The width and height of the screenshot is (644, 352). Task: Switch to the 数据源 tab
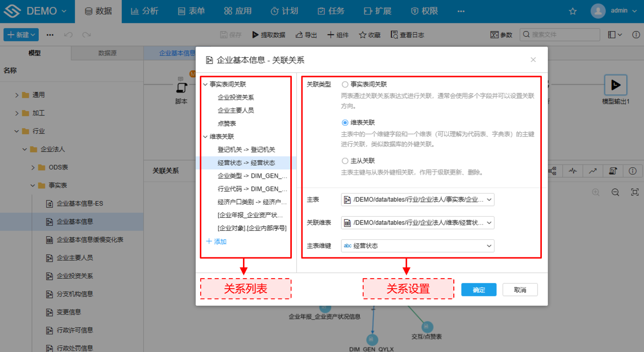coord(107,52)
